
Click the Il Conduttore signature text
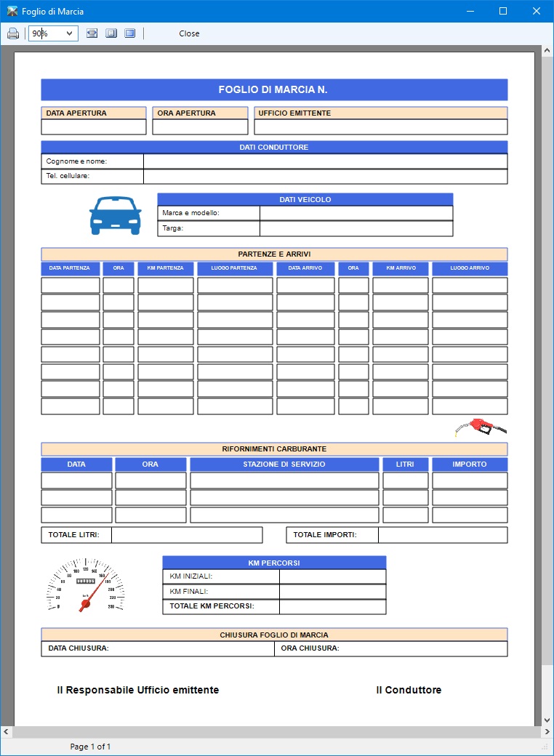click(409, 690)
